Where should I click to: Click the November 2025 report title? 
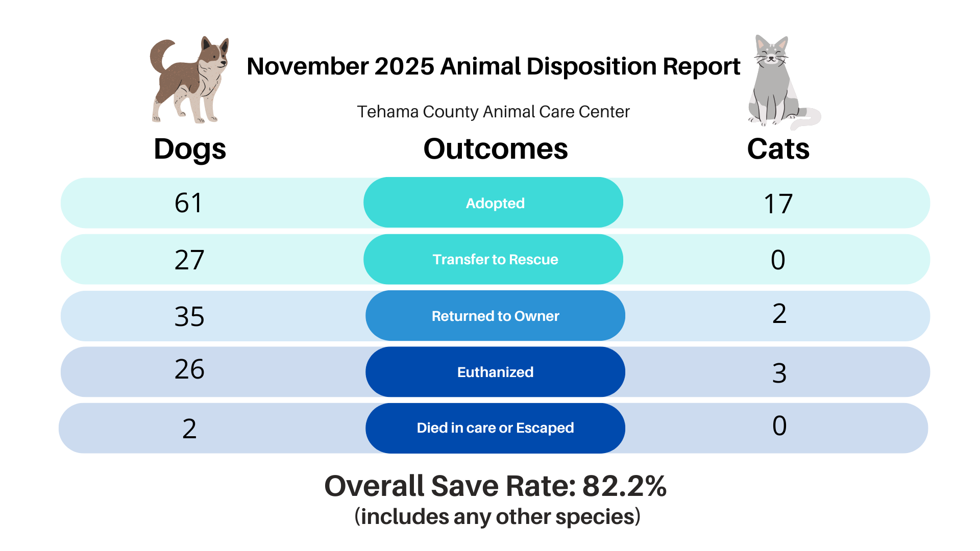493,66
